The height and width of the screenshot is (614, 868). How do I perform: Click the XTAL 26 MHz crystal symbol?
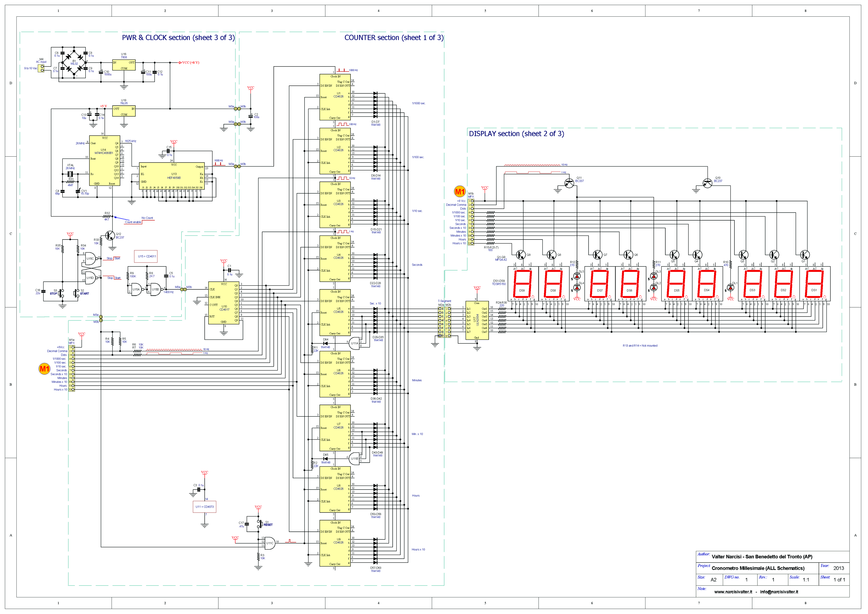tap(70, 174)
